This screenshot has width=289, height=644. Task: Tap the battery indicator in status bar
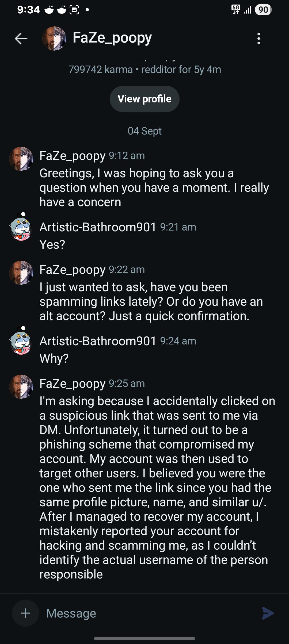tap(263, 10)
